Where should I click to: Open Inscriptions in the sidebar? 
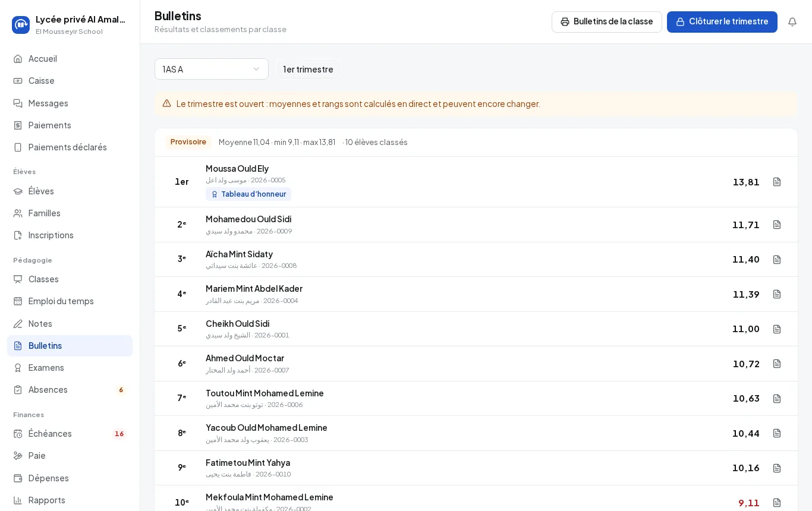pyautogui.click(x=70, y=235)
